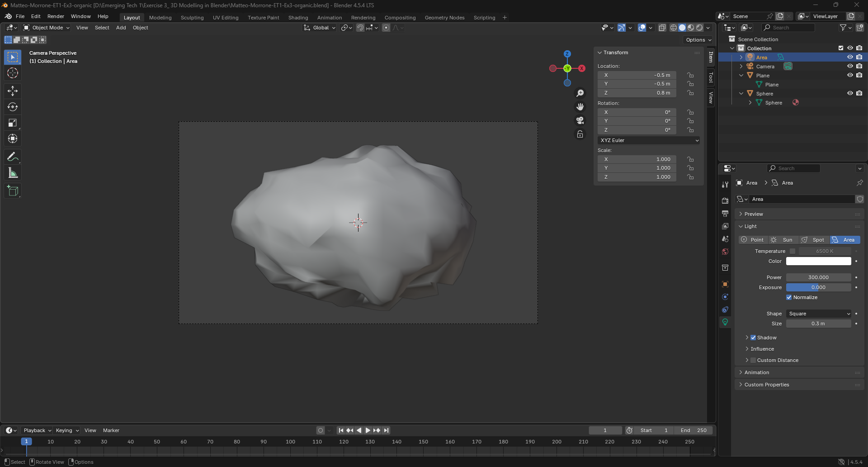Hide the Sphere object in outliner

coord(850,93)
